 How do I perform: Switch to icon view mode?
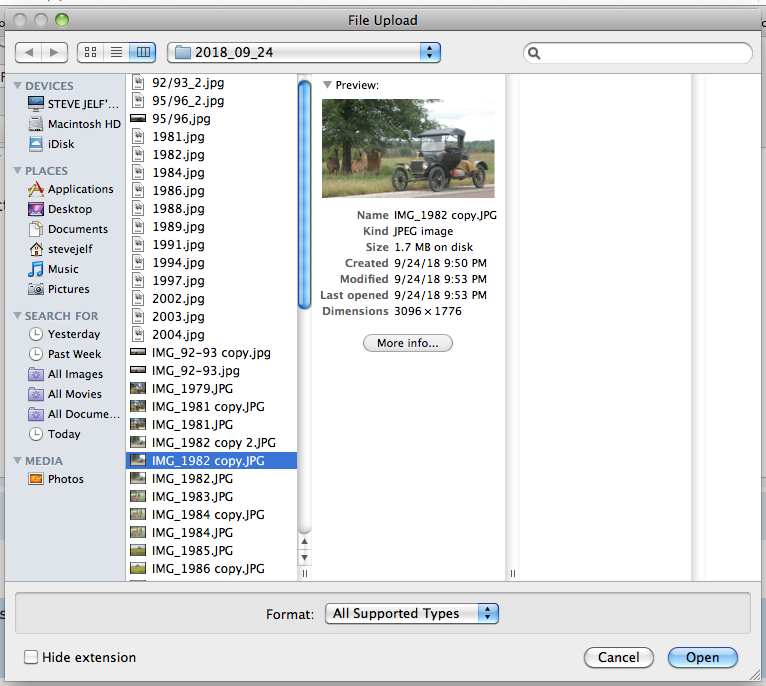(x=91, y=52)
